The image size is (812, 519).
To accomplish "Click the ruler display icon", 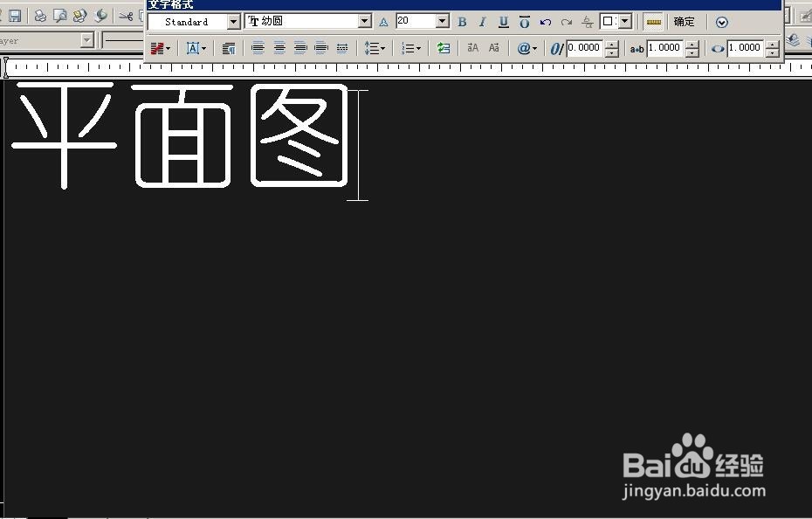I will pyautogui.click(x=652, y=22).
